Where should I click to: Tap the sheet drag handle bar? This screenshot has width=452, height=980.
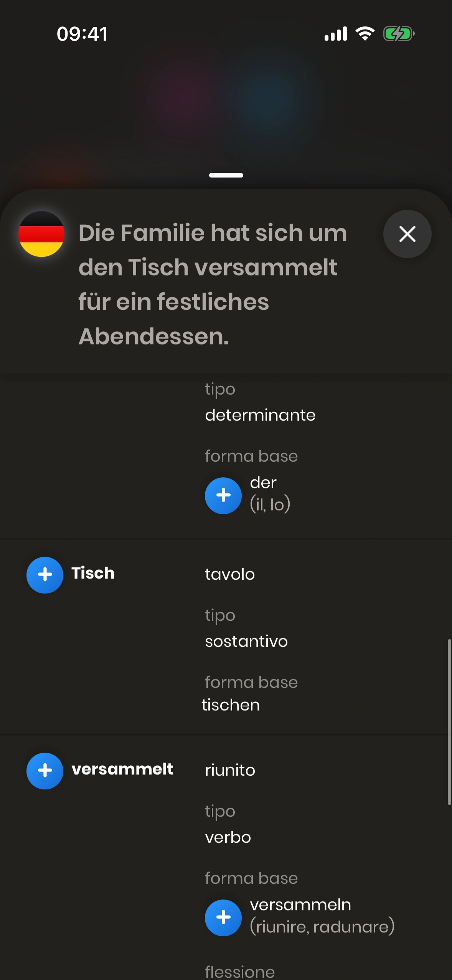[x=226, y=175]
